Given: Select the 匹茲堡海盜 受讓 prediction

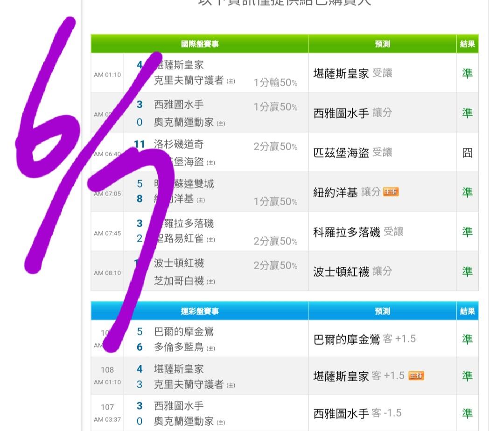Looking at the screenshot, I should [353, 153].
